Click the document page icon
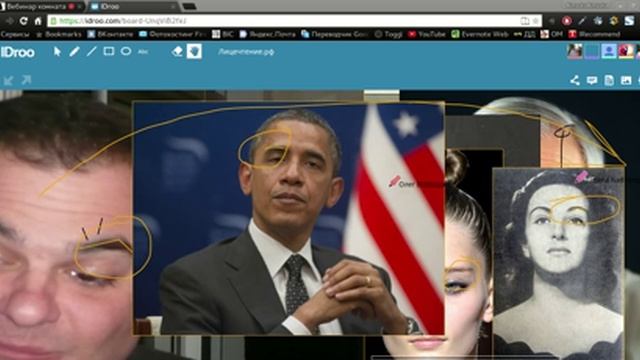This screenshot has height=360, width=640. [609, 80]
